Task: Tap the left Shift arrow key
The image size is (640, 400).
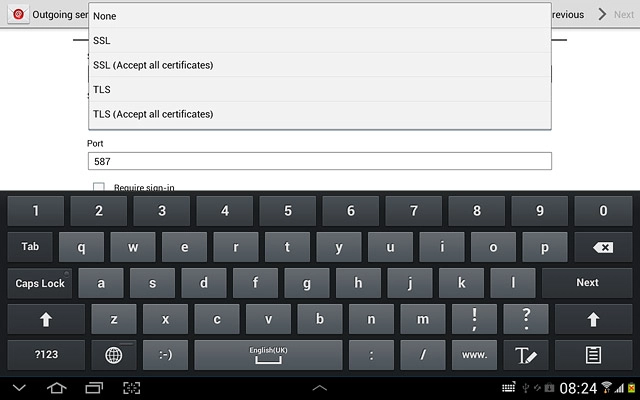Action: (46, 319)
